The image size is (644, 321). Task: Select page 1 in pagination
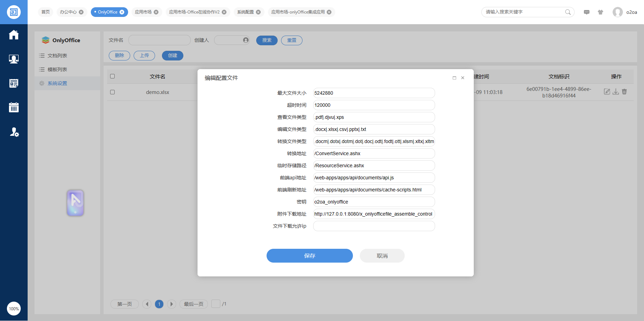tap(159, 304)
